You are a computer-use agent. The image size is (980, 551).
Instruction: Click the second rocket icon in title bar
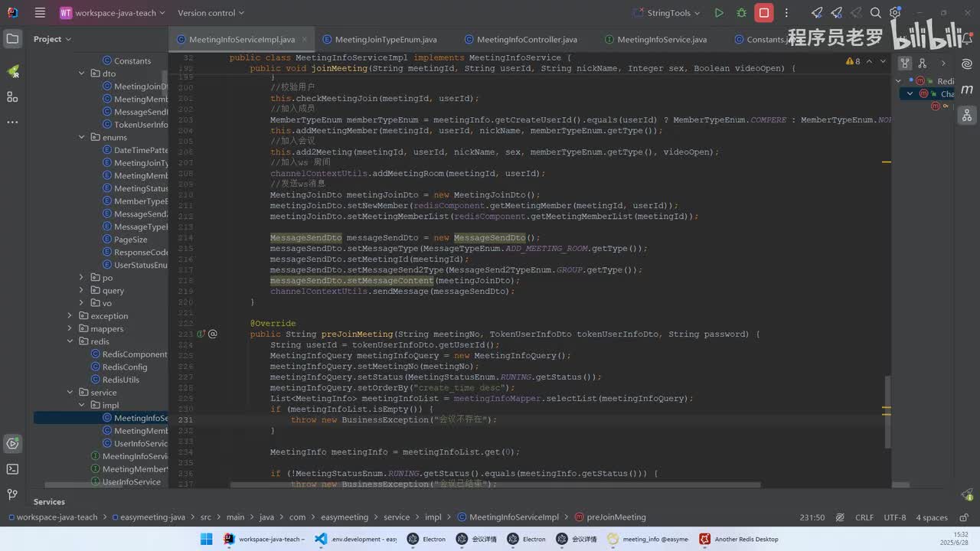click(x=837, y=13)
